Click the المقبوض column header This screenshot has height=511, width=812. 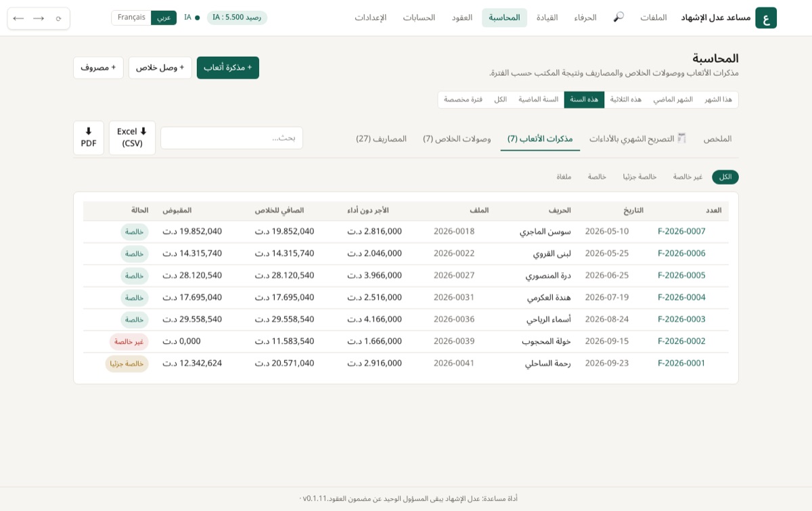[177, 210]
